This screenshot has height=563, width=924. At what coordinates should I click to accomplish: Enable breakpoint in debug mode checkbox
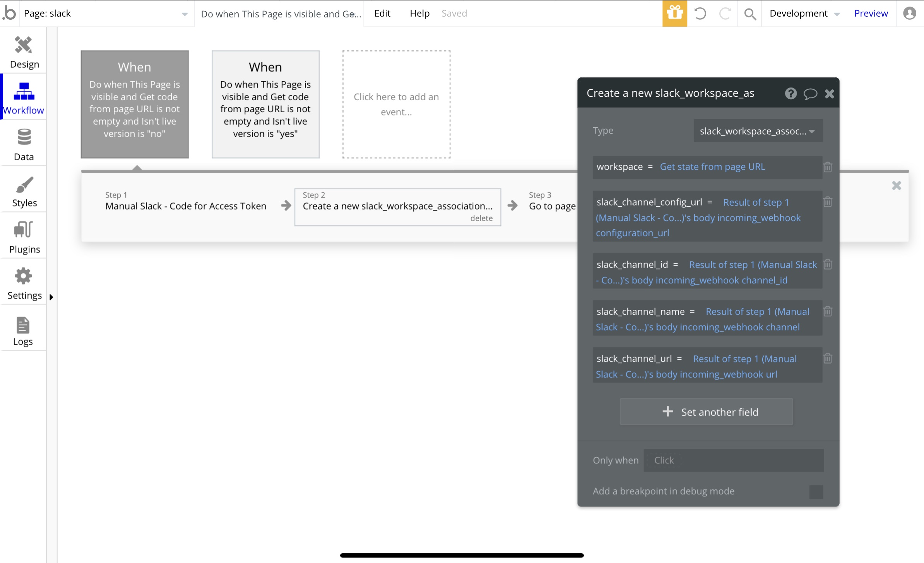pyautogui.click(x=816, y=491)
